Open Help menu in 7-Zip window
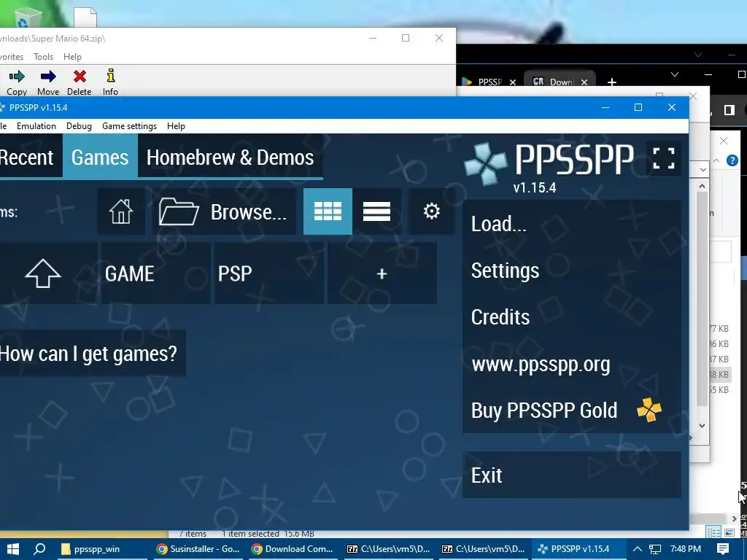 [72, 57]
